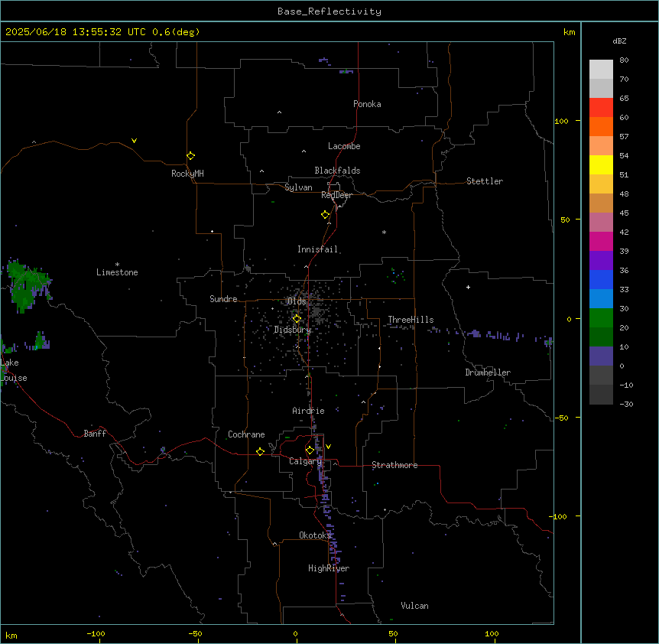Click the ThreeHills label

411,320
